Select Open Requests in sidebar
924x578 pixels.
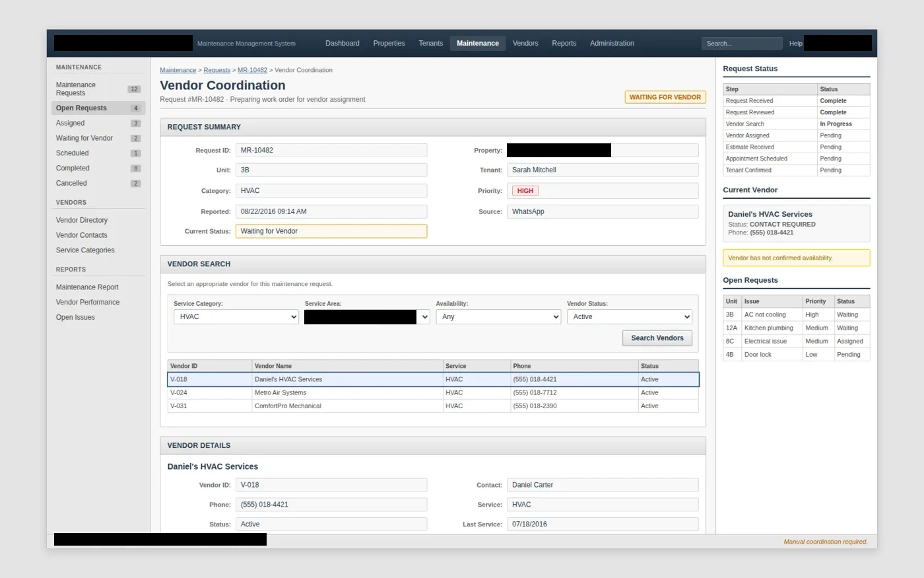point(98,108)
